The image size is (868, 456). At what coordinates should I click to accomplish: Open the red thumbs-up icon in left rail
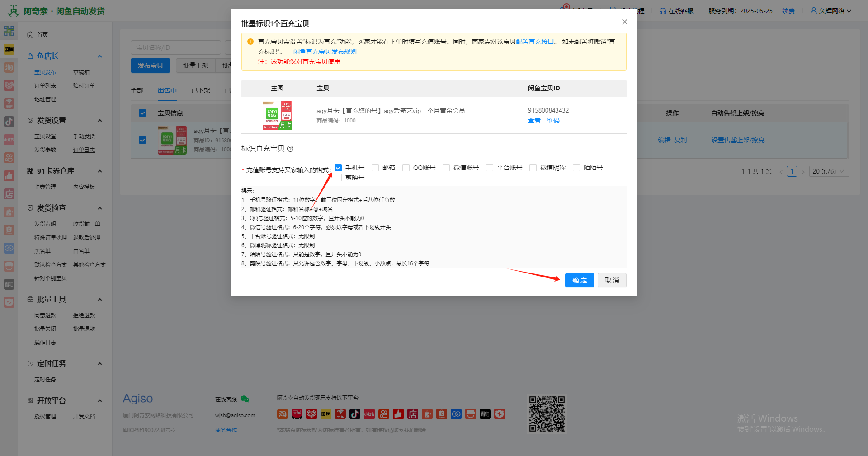(9, 176)
